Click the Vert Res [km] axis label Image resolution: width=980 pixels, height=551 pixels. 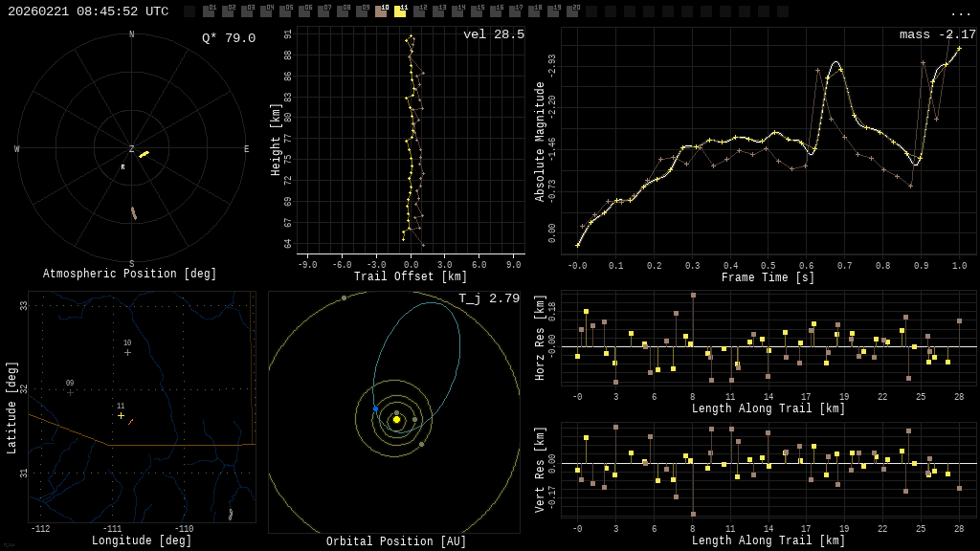click(x=540, y=470)
